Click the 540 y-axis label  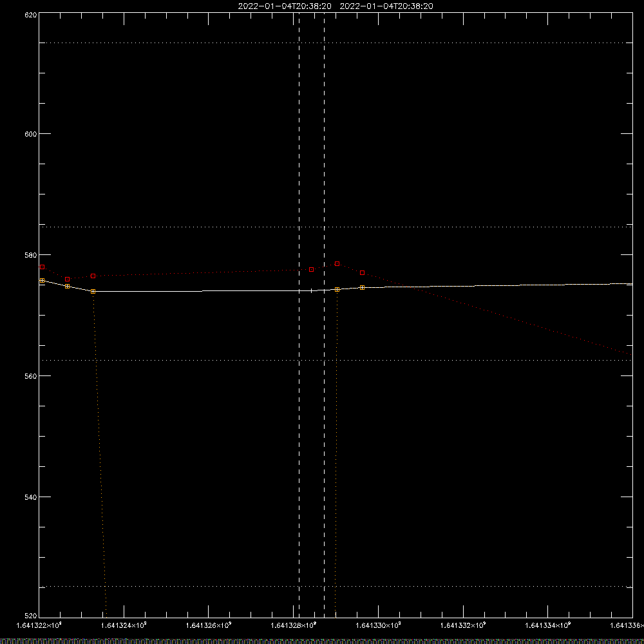coord(31,498)
